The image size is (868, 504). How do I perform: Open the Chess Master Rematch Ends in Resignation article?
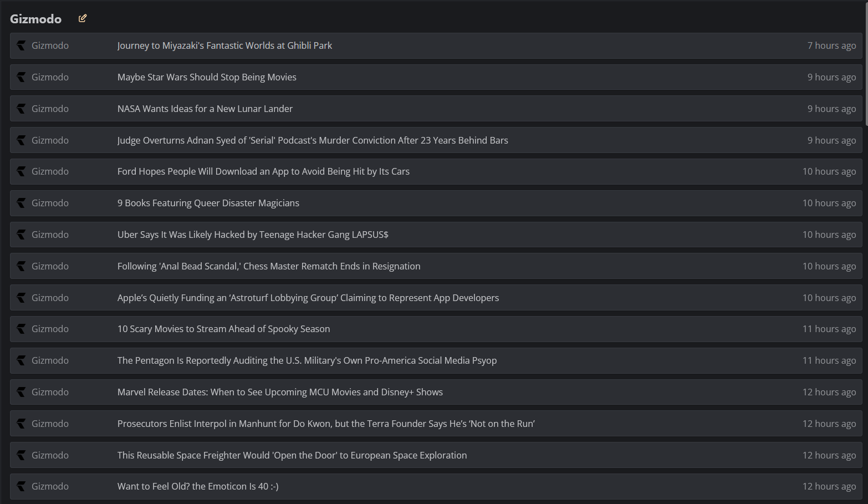pyautogui.click(x=269, y=266)
